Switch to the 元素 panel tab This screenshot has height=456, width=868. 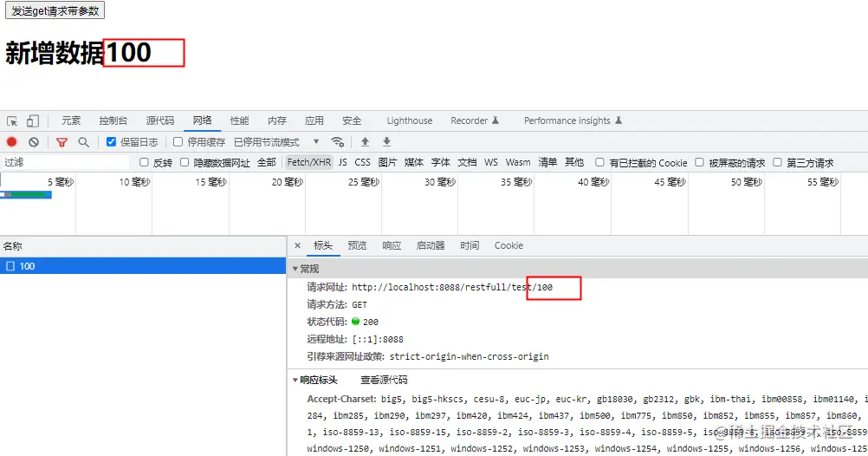tap(71, 121)
